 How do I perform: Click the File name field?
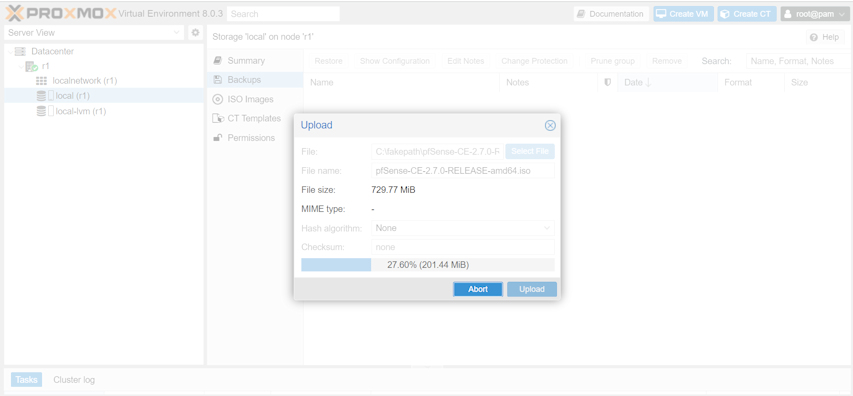click(463, 171)
